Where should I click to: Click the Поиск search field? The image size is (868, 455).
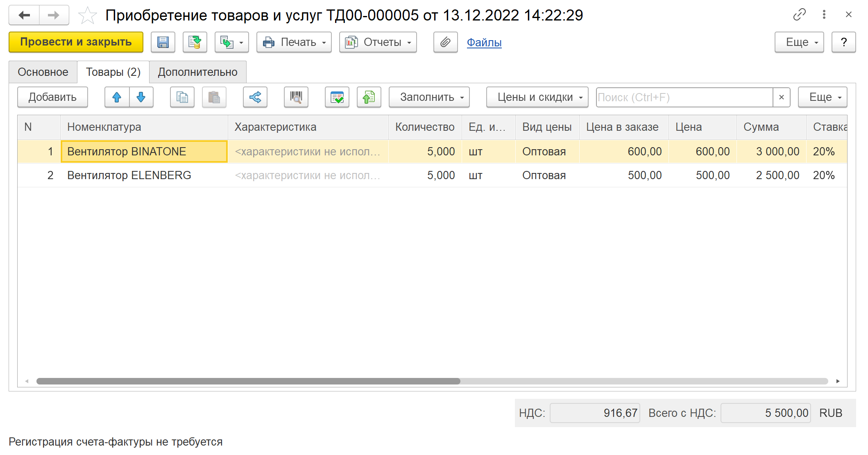point(684,97)
